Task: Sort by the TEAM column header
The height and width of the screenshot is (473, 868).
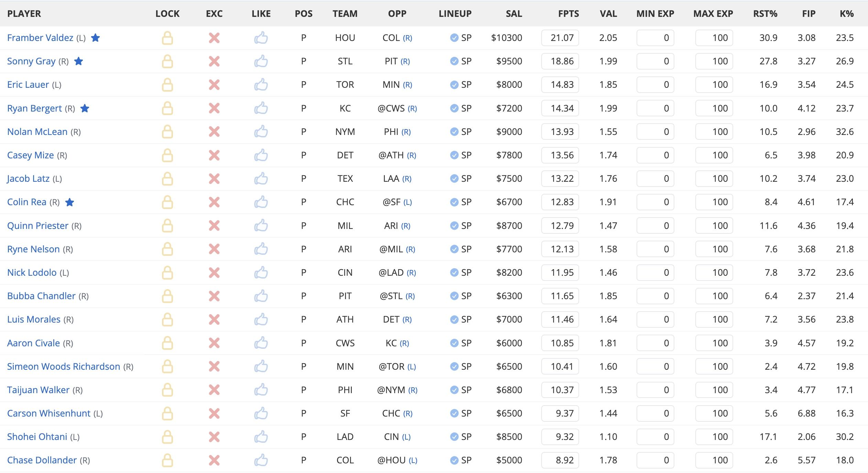Action: pyautogui.click(x=345, y=14)
